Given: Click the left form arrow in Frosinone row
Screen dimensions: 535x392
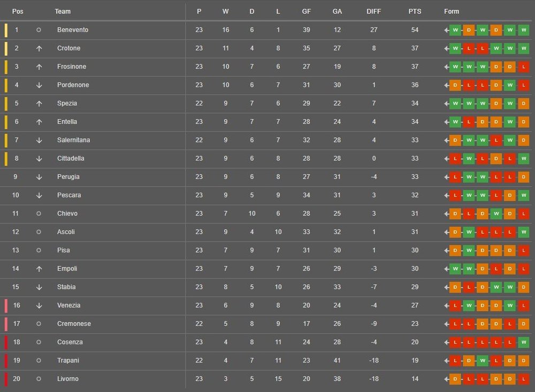Looking at the screenshot, I should point(446,67).
